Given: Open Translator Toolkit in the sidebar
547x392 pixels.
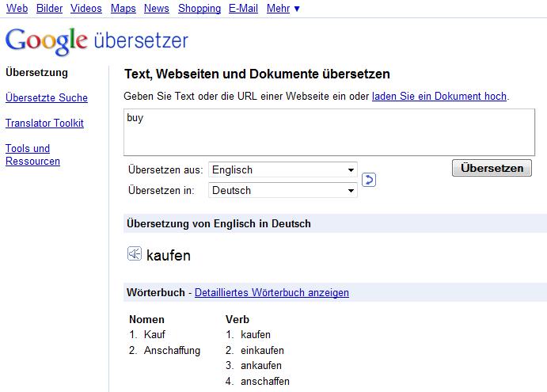Looking at the screenshot, I should (x=44, y=124).
